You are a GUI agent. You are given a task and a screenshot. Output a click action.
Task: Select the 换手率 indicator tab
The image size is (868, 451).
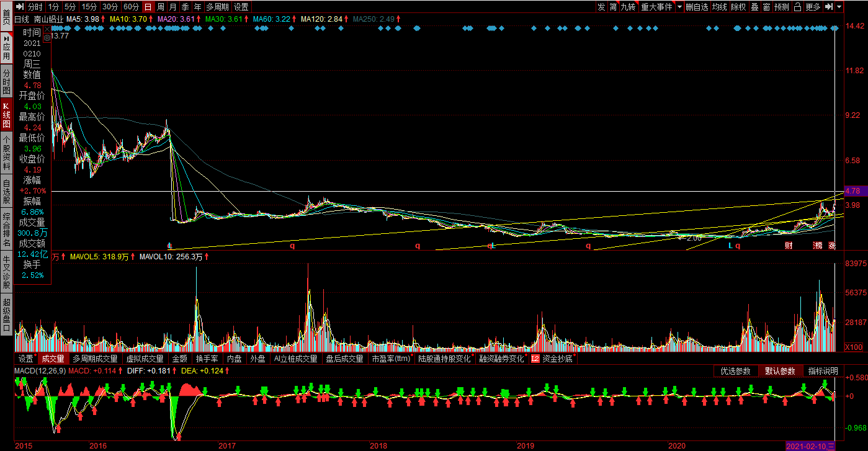[207, 359]
